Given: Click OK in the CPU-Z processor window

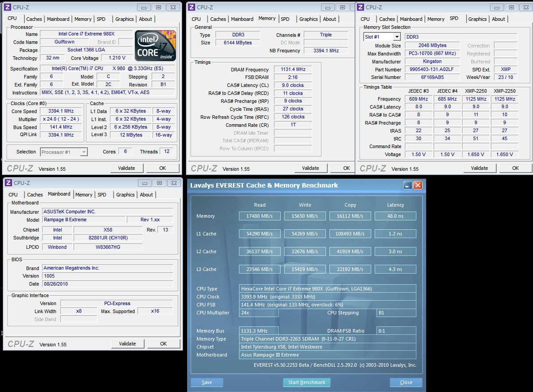Looking at the screenshot, I should click(x=163, y=168).
